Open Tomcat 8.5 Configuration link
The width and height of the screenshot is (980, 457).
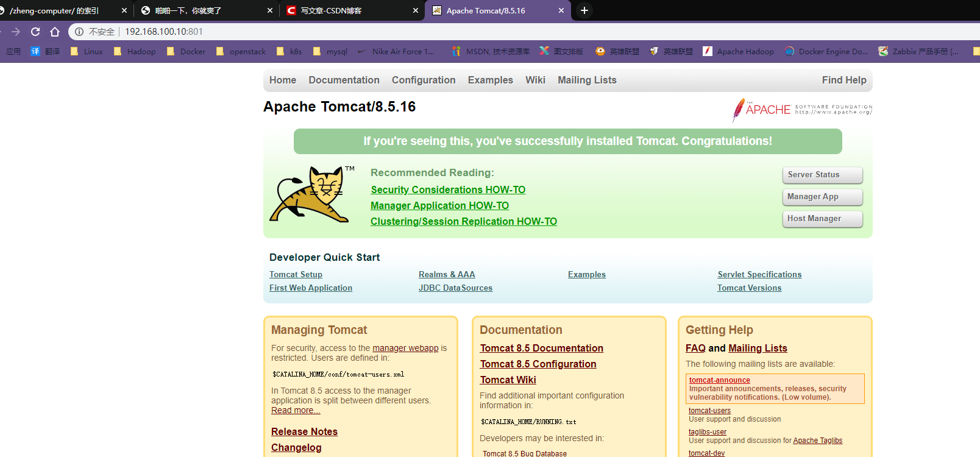538,364
